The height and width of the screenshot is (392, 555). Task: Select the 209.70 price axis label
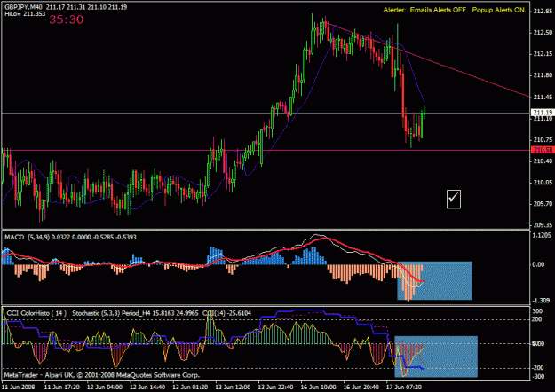[543, 204]
